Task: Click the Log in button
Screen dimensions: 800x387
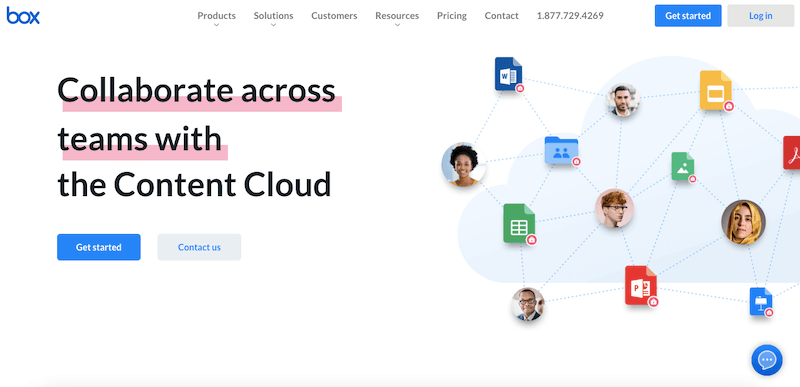Action: pyautogui.click(x=760, y=16)
